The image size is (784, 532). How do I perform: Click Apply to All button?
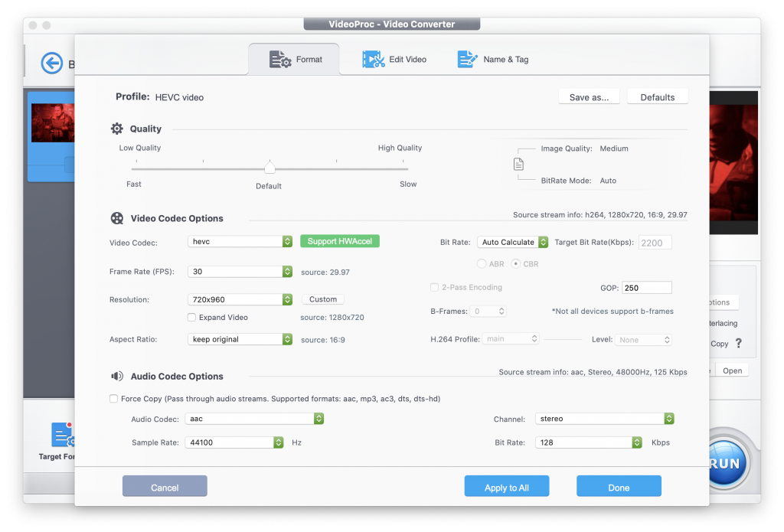507,486
